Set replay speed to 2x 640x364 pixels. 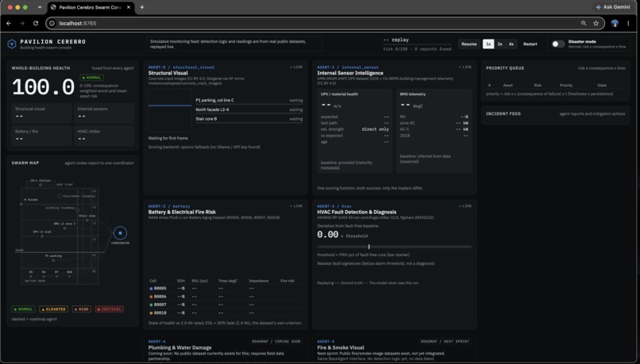pyautogui.click(x=499, y=44)
